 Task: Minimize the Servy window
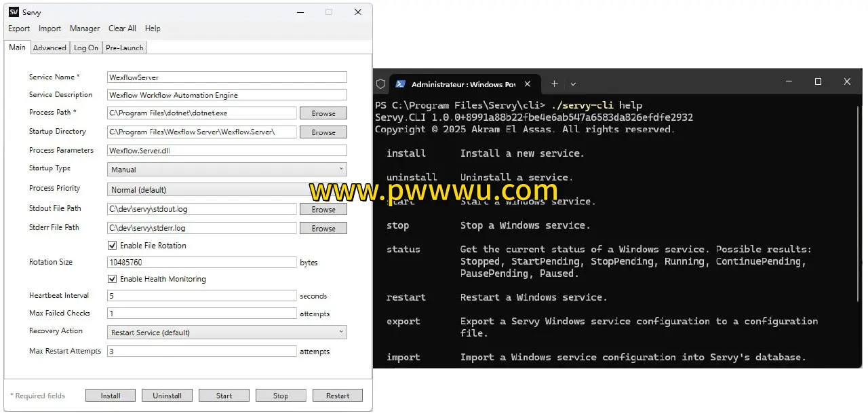pyautogui.click(x=300, y=12)
